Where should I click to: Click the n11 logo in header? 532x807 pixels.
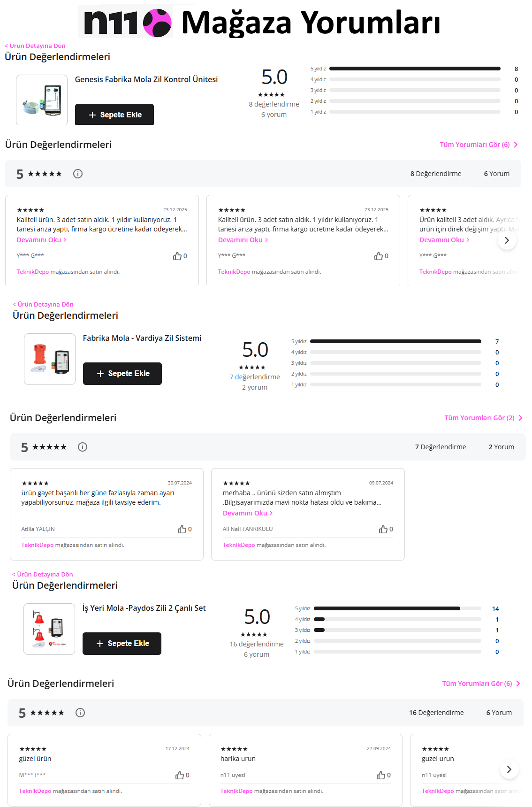tap(126, 22)
